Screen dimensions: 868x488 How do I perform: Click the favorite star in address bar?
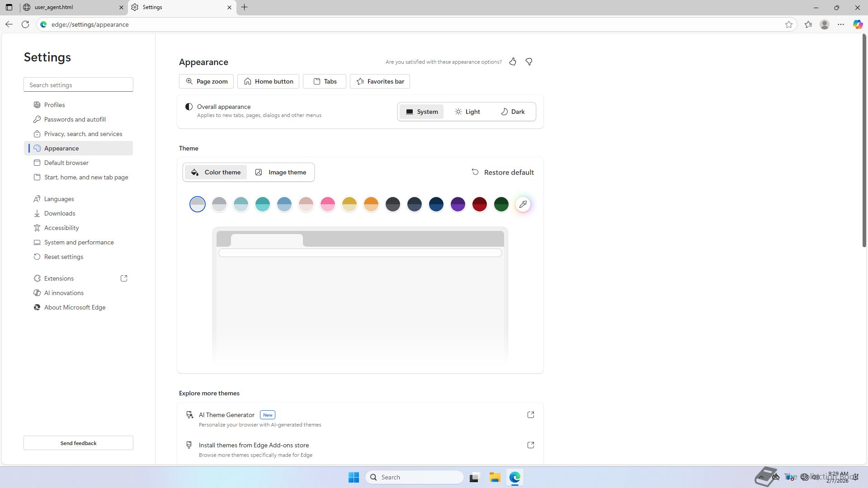click(x=789, y=24)
